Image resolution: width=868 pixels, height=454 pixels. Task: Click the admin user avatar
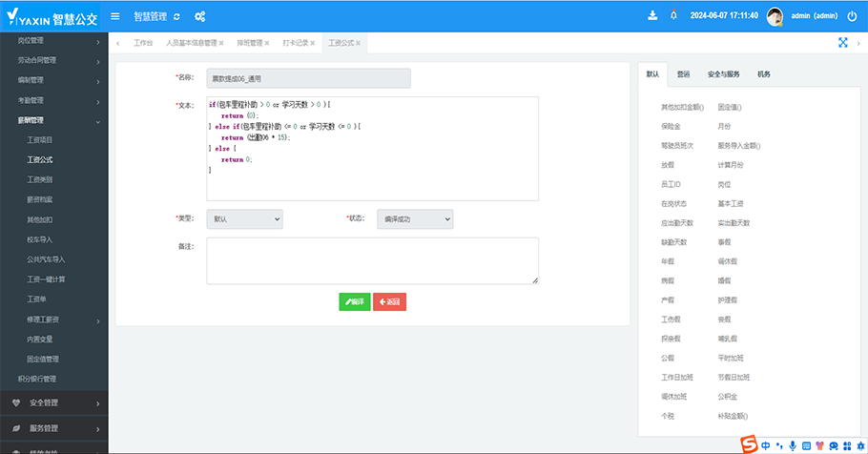(775, 16)
